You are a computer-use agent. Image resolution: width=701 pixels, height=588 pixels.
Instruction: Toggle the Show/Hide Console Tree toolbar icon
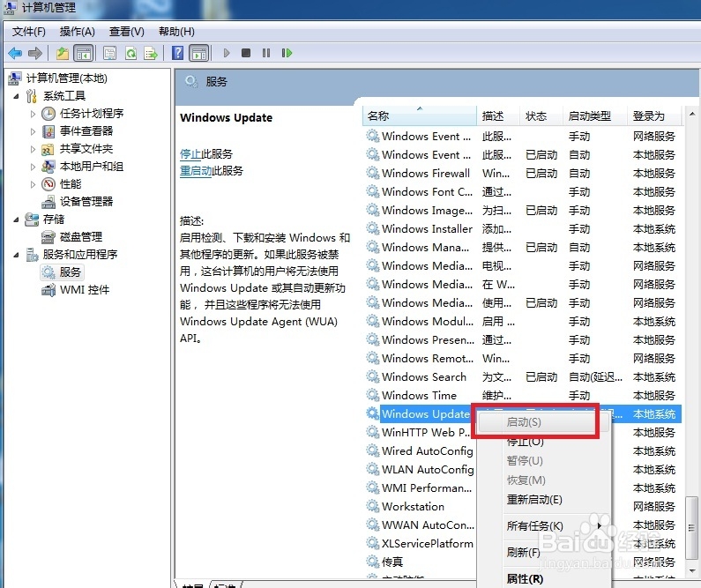coord(83,53)
